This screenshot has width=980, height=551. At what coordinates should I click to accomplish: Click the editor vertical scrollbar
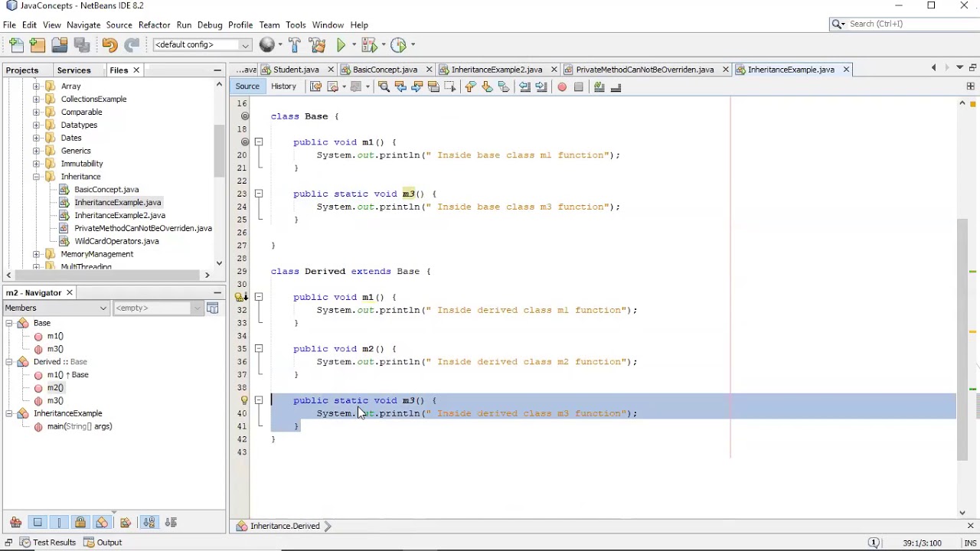(x=962, y=340)
